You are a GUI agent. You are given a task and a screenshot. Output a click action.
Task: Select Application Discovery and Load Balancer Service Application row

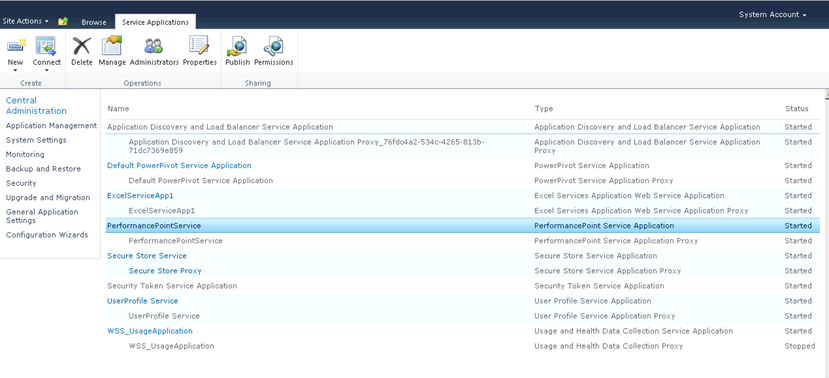pyautogui.click(x=463, y=127)
